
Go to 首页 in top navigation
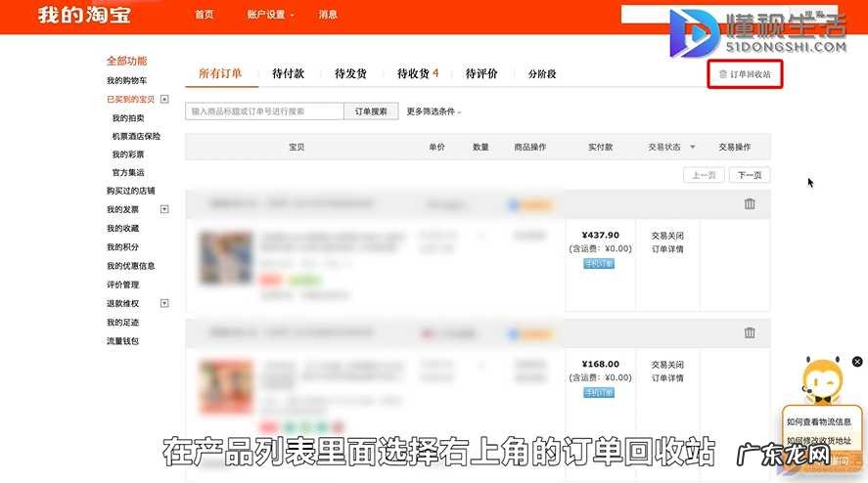(205, 15)
